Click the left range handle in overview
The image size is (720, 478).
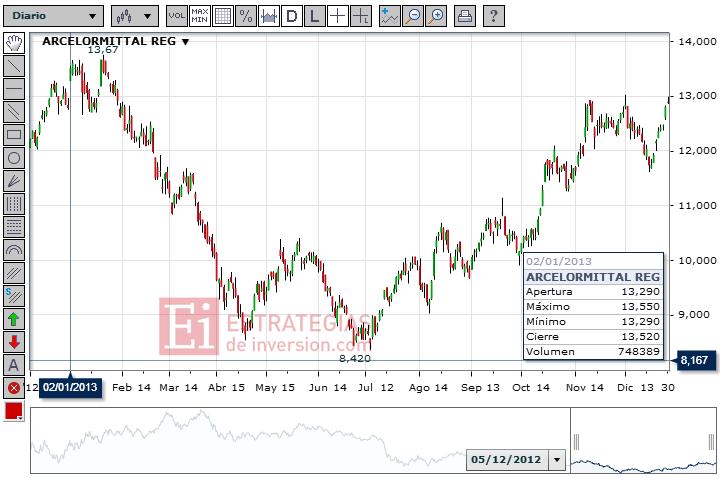coord(576,442)
